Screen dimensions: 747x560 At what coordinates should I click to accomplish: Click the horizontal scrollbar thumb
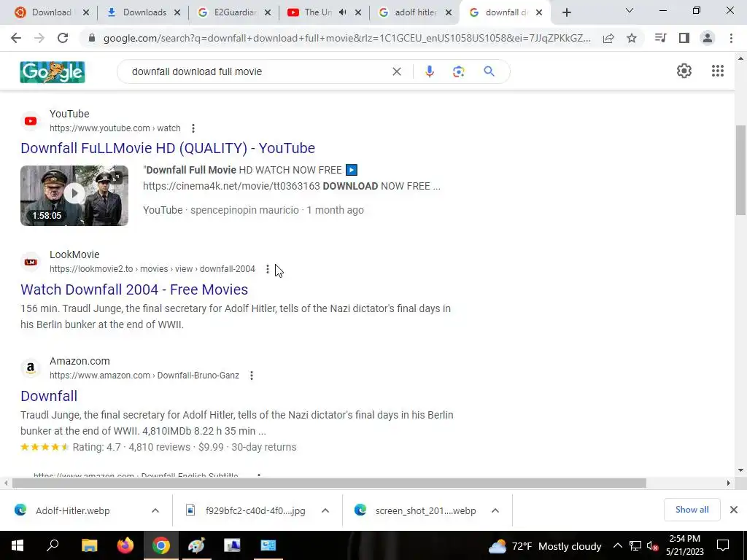[x=329, y=483]
